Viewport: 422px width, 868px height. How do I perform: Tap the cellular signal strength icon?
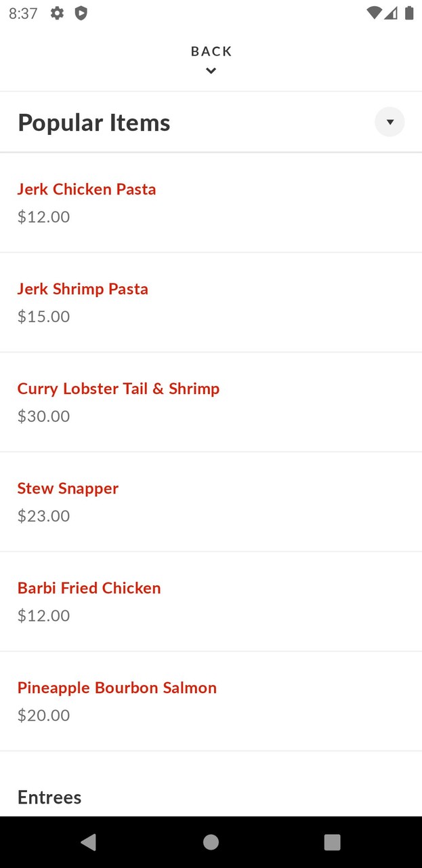(x=391, y=13)
